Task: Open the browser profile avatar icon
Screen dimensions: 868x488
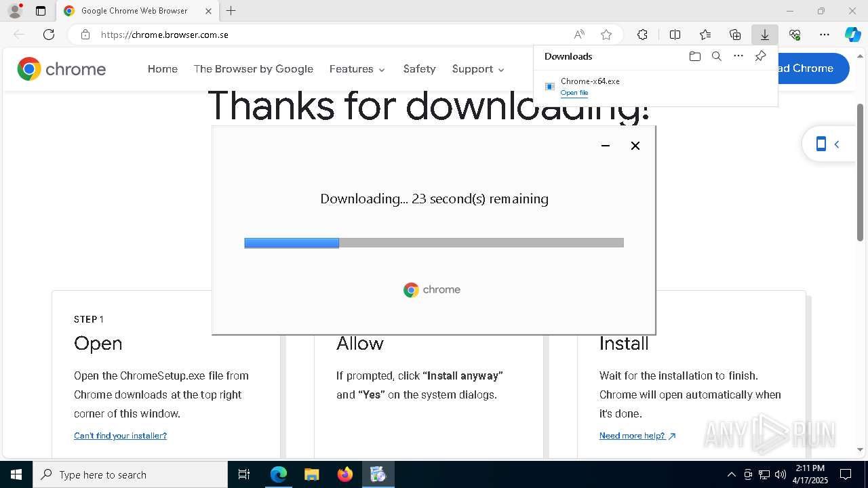Action: pos(14,11)
